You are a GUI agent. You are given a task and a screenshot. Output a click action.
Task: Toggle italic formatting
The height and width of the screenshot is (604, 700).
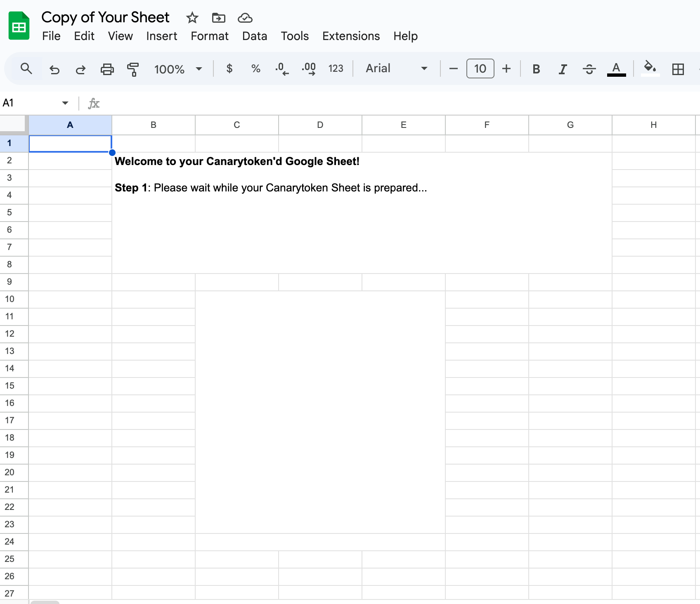click(x=562, y=68)
